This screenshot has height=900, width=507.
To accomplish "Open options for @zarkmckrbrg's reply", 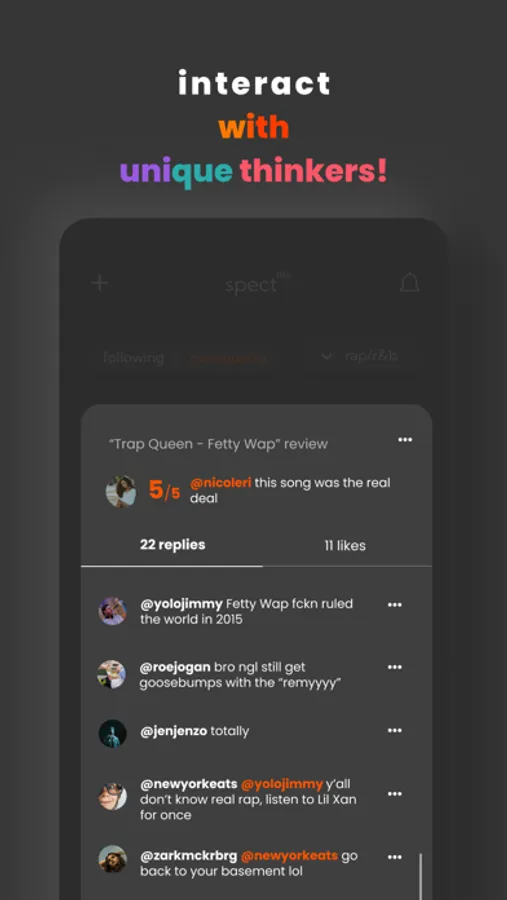I will click(x=394, y=857).
